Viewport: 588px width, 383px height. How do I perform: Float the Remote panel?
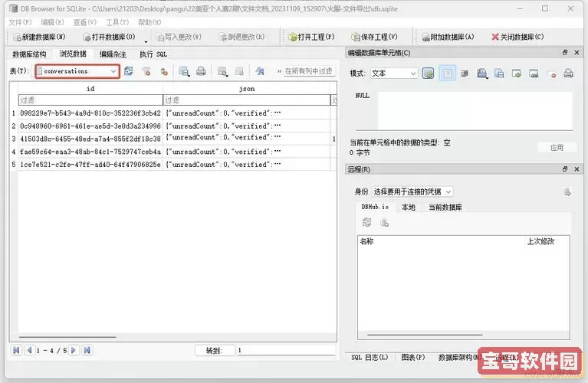[565, 169]
